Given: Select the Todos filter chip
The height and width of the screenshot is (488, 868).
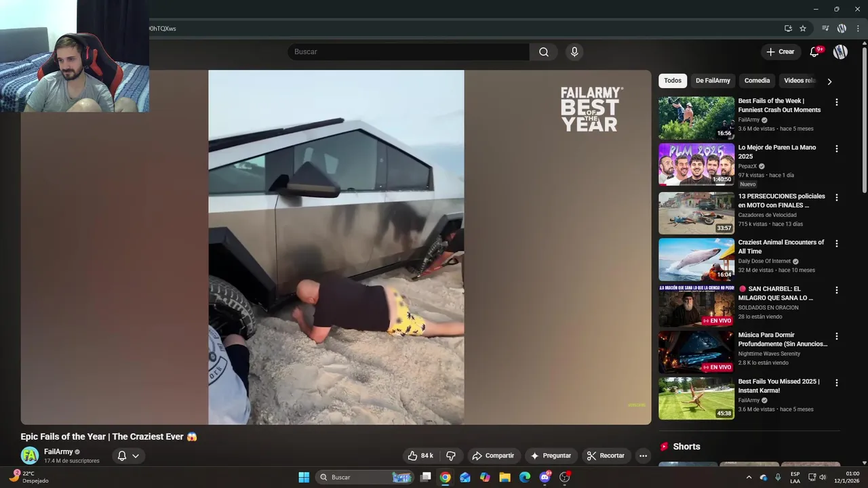Looking at the screenshot, I should (673, 81).
